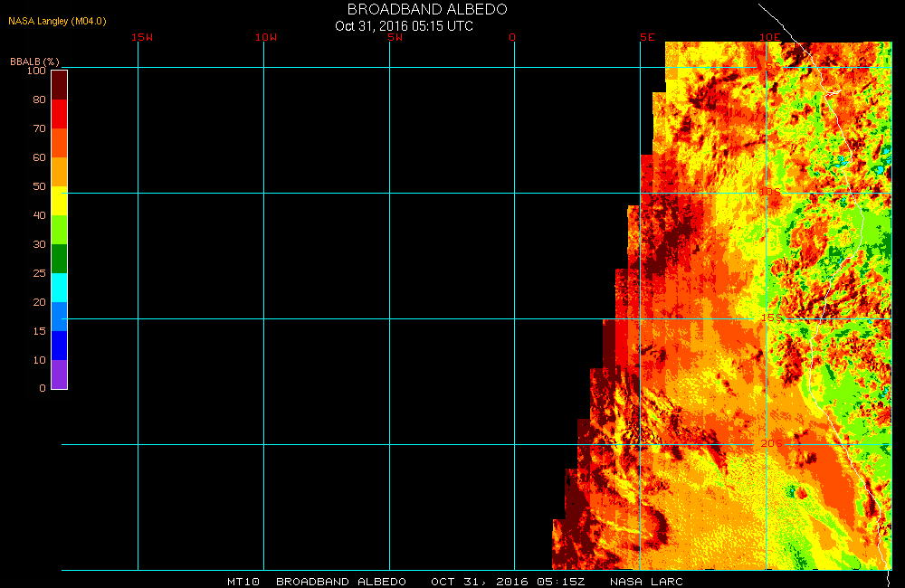
Task: Click the dark green legend color band
Action: click(x=59, y=259)
